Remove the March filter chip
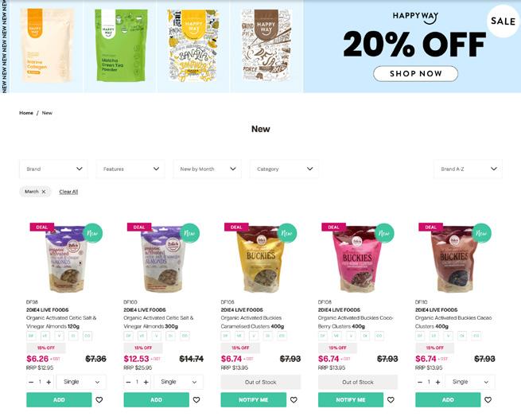521x420 pixels. (x=44, y=192)
